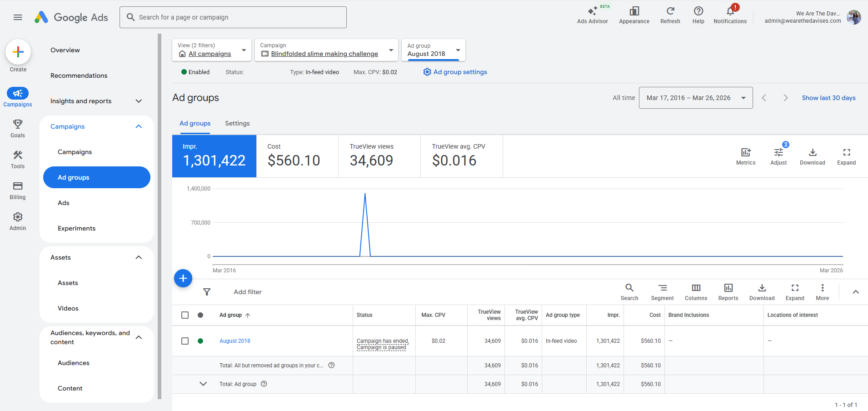This screenshot has height=411, width=868.
Task: Modify table Columns
Action: (696, 292)
